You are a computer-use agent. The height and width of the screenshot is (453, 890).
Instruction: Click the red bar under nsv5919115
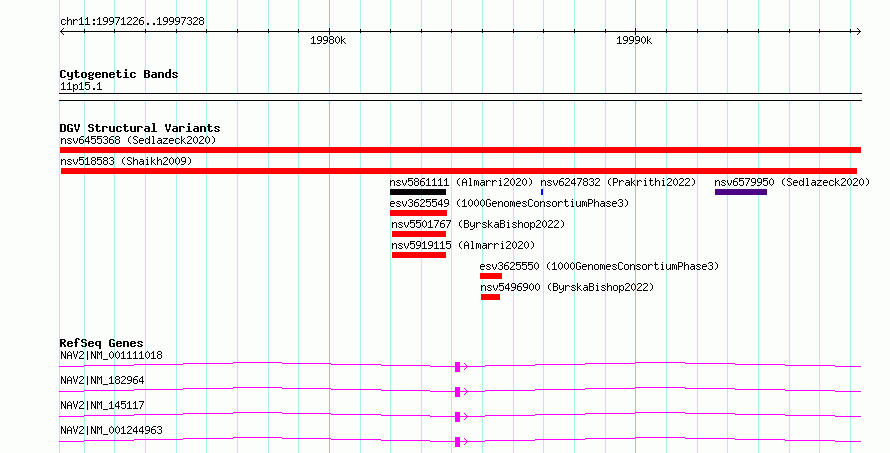(419, 255)
